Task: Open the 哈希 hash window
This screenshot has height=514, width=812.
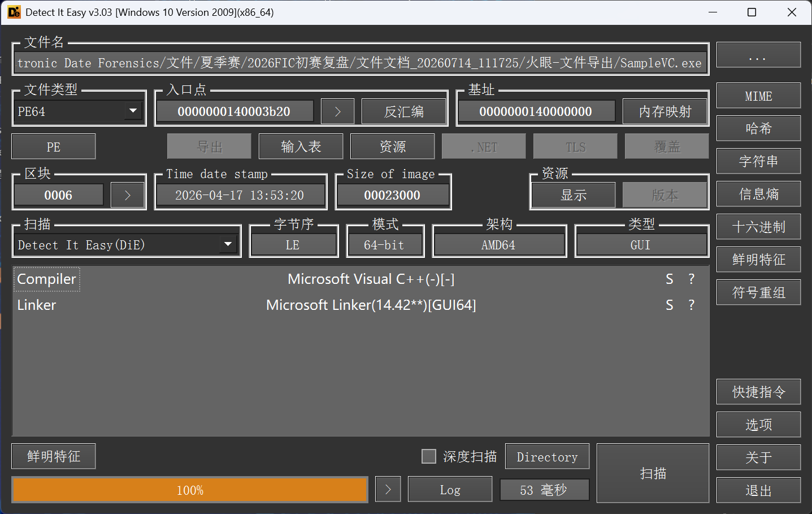Action: click(x=758, y=128)
